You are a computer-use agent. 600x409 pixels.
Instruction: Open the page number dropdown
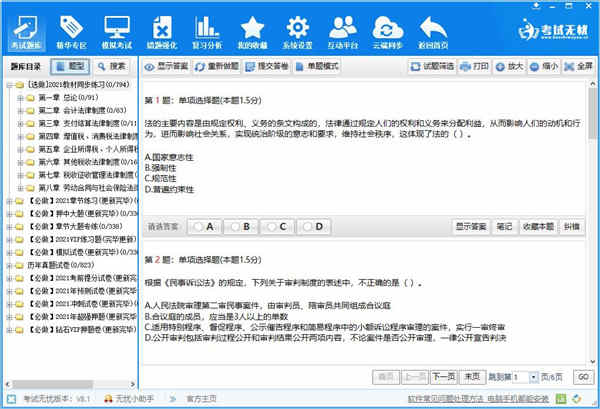[x=533, y=378]
